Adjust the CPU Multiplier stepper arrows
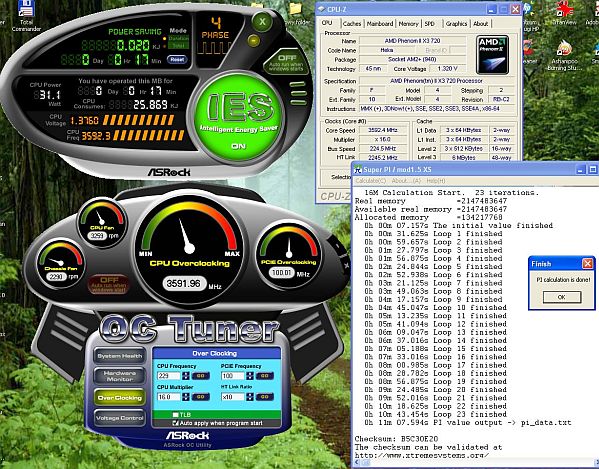599x469 pixels. [x=186, y=397]
